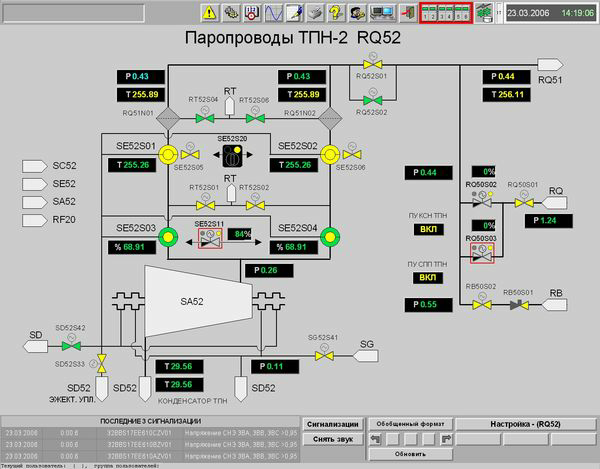The image size is (600, 469).
Task: Select yellow valve RT52S01
Action: tap(205, 205)
